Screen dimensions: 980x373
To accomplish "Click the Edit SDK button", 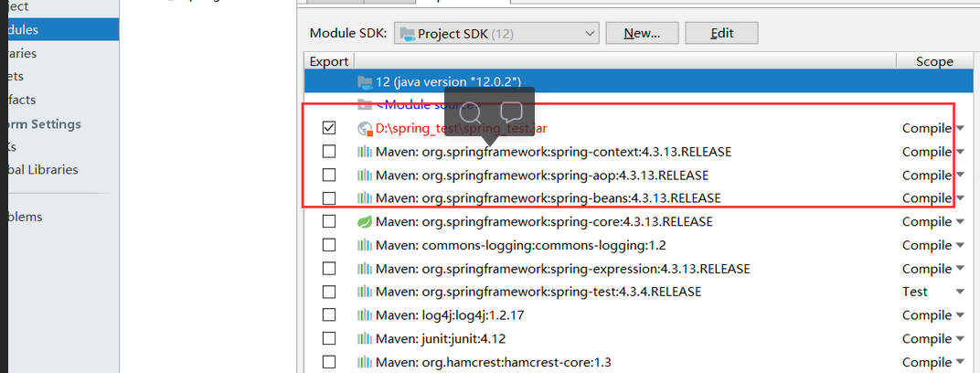I will tap(722, 34).
